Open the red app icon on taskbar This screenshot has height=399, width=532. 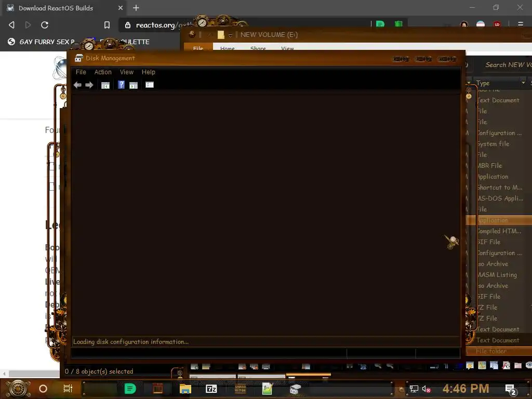157,389
